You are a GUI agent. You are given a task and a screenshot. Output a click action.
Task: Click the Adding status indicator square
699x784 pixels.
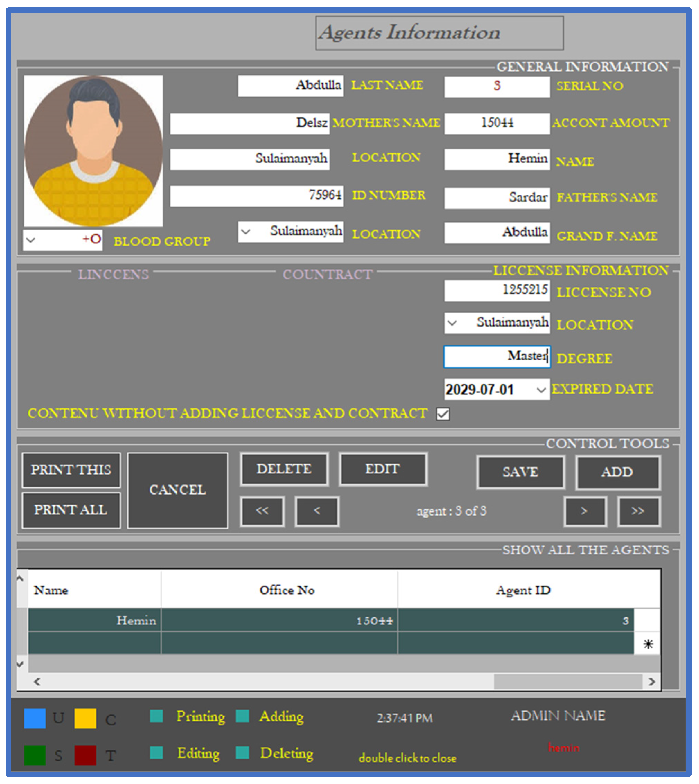click(x=243, y=717)
